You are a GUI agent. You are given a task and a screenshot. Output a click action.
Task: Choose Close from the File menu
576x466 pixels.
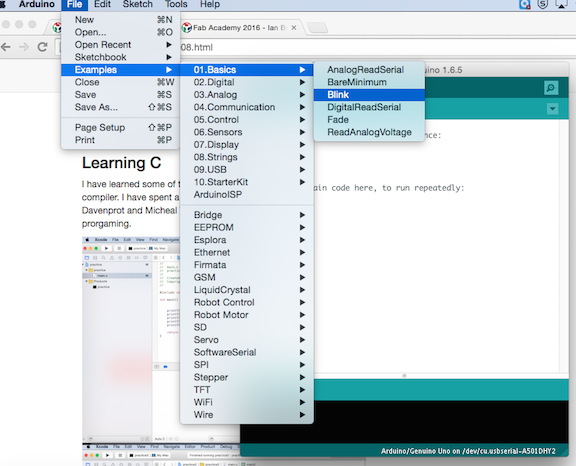[120, 82]
